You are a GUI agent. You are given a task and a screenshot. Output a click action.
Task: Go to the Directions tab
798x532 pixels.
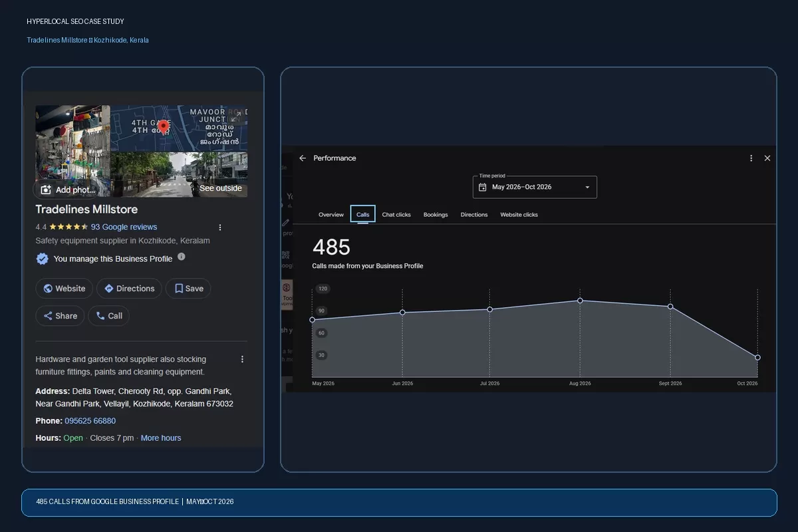tap(474, 215)
